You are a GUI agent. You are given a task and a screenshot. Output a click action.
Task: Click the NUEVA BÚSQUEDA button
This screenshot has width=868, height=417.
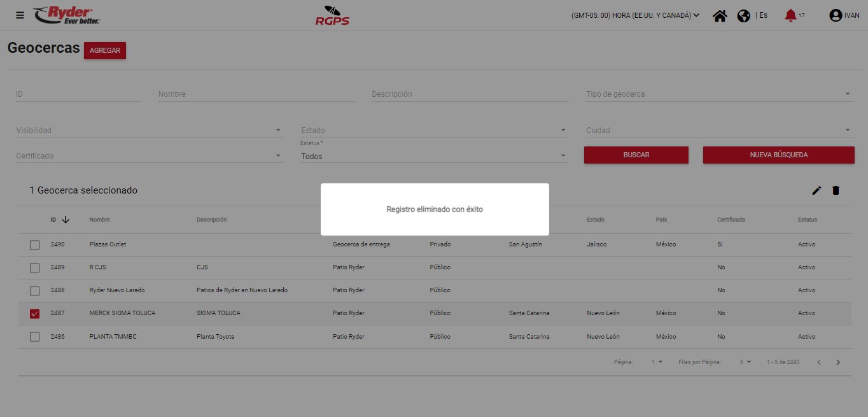tap(778, 155)
